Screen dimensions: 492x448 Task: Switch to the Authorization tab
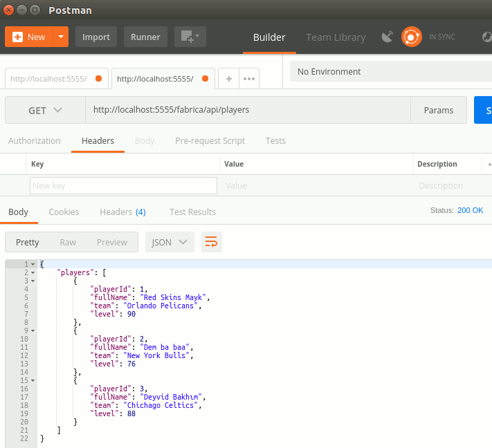(x=35, y=140)
